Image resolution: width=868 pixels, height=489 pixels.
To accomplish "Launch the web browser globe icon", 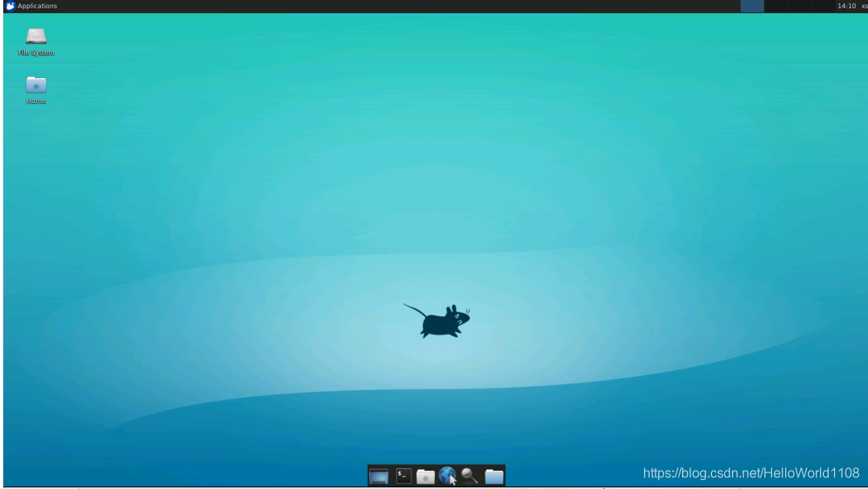I will (x=447, y=475).
